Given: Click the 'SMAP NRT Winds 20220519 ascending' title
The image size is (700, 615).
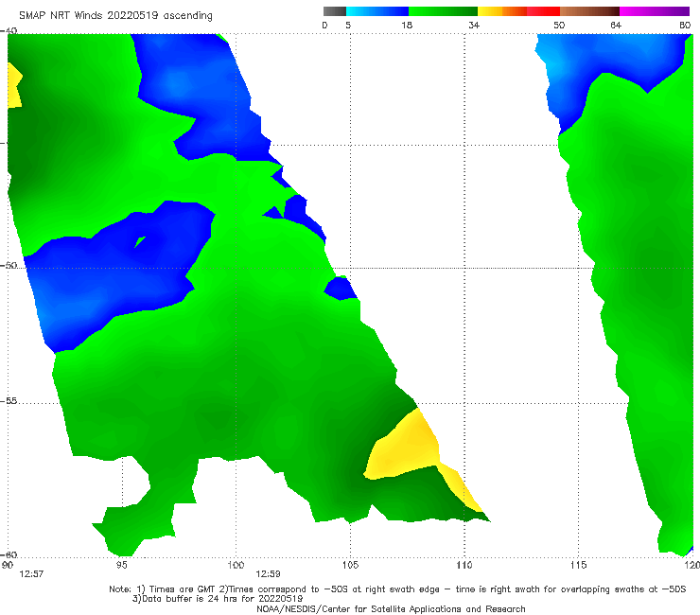Looking at the screenshot, I should pos(115,15).
